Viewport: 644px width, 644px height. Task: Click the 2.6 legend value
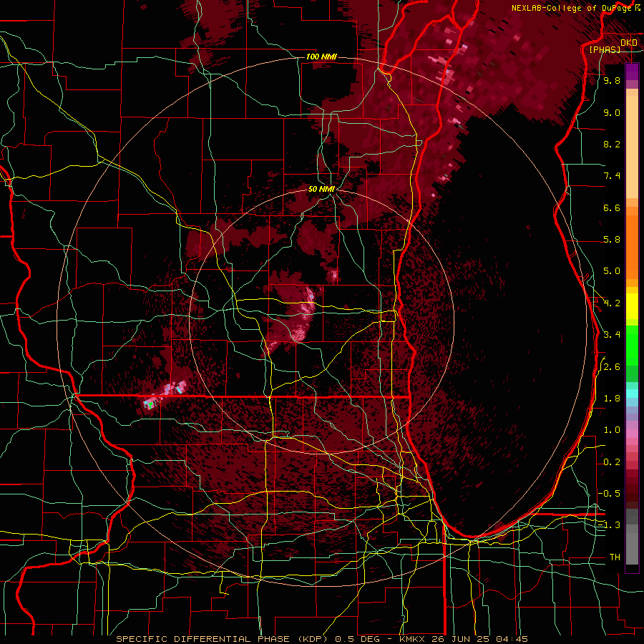[612, 367]
